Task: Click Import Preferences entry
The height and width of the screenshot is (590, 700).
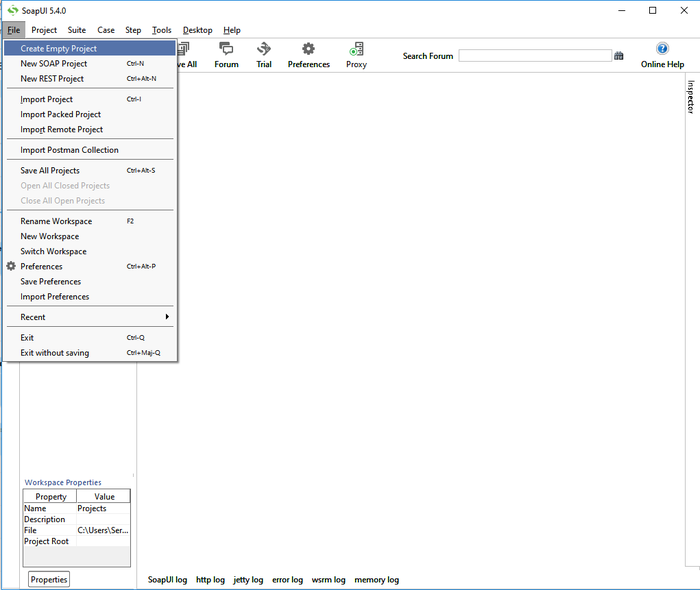Action: coord(90,297)
